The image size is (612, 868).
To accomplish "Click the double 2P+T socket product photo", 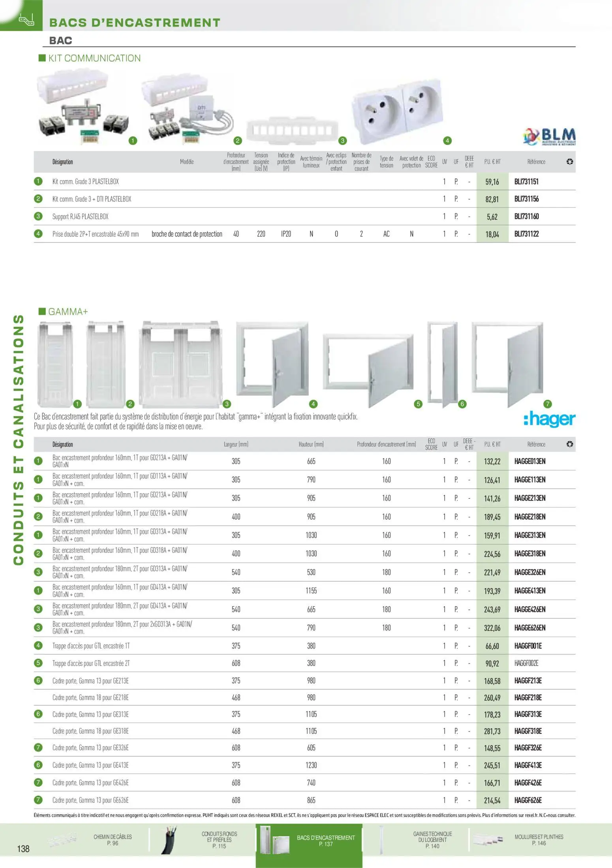I will point(397,111).
